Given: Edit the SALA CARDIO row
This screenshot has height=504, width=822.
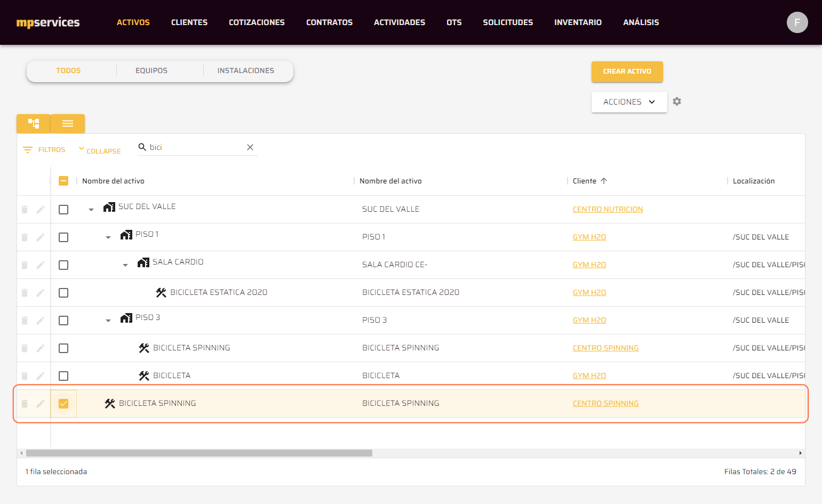Looking at the screenshot, I should [40, 265].
